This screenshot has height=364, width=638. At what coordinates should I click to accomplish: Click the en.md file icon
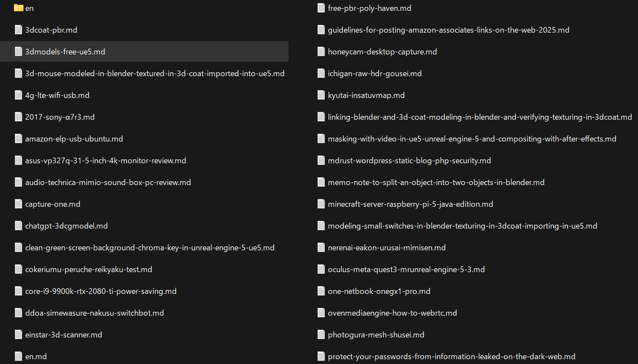click(x=18, y=356)
